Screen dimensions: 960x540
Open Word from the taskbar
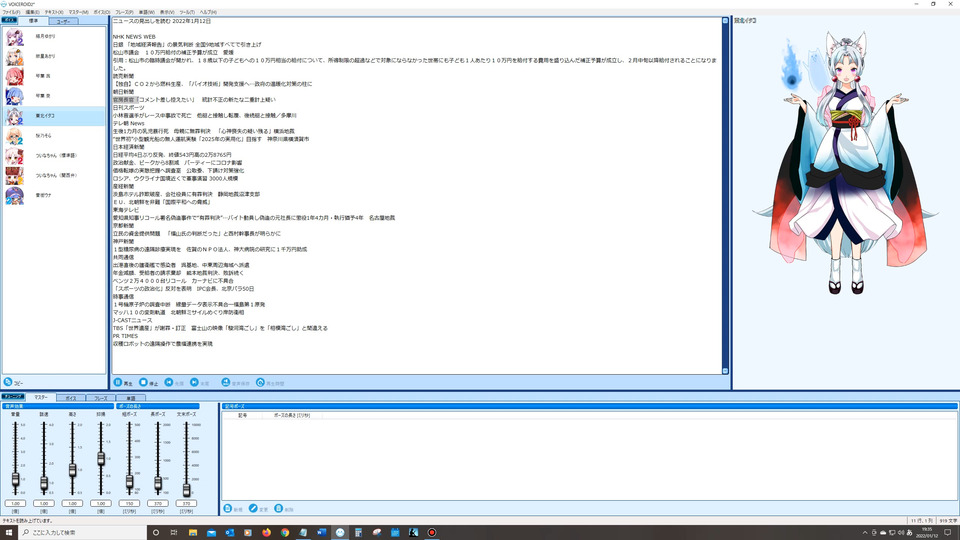(x=321, y=533)
